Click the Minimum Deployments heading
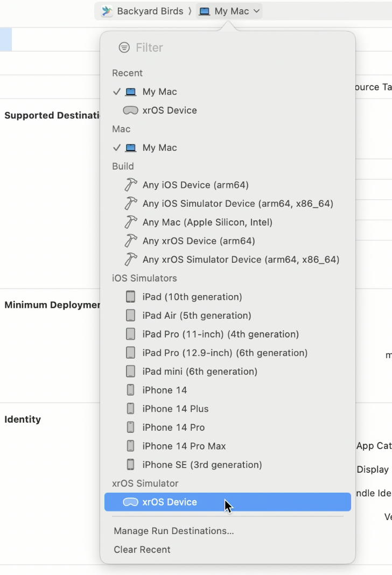 click(52, 305)
